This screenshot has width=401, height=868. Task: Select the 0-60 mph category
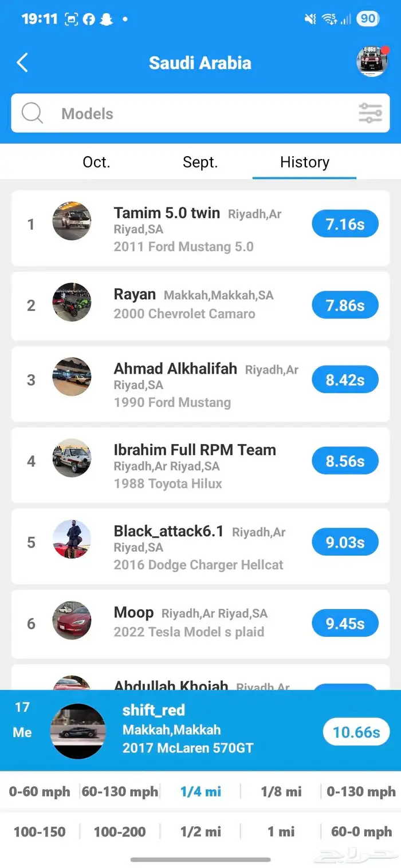tap(40, 792)
